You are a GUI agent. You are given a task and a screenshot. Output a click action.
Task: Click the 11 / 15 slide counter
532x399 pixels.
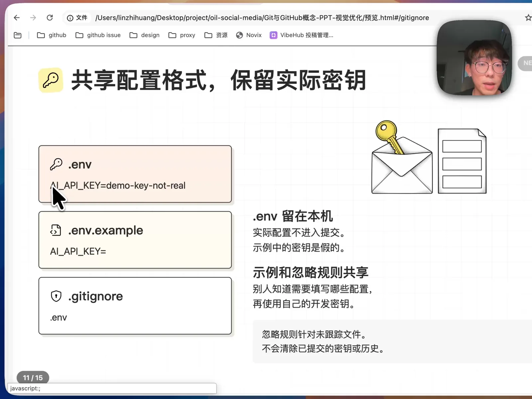pos(33,378)
